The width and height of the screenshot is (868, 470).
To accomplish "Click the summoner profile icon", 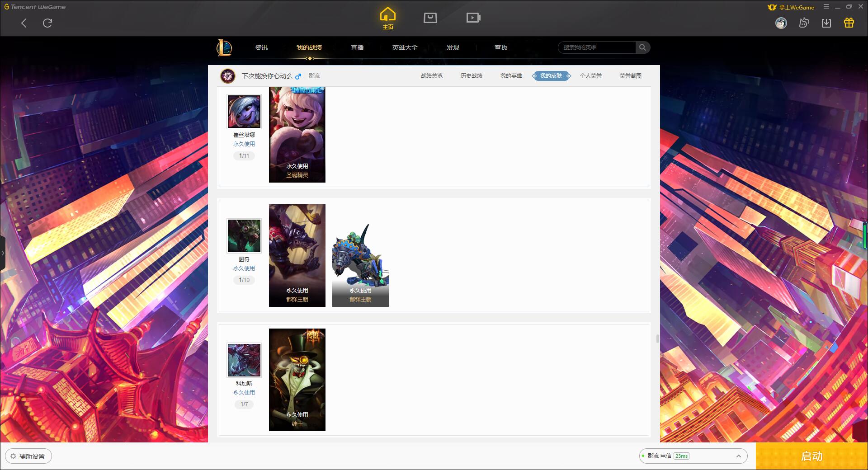I will click(x=228, y=76).
